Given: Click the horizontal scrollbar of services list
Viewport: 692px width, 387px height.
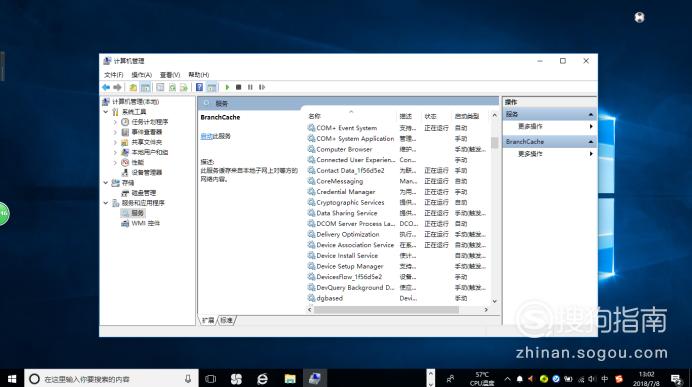Looking at the screenshot, I should (x=397, y=310).
